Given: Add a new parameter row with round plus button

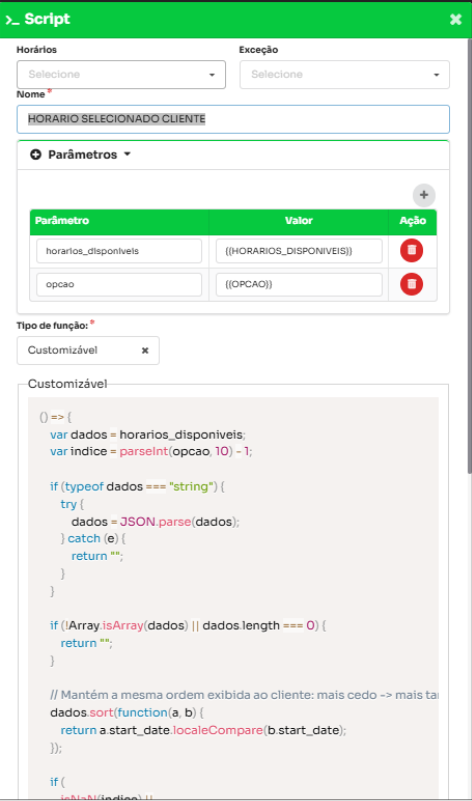Looking at the screenshot, I should click(424, 195).
